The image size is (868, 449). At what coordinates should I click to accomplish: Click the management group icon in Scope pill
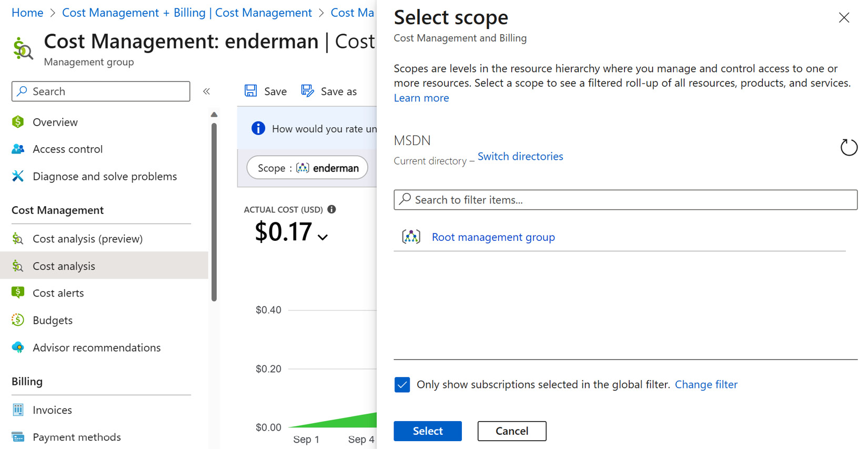pyautogui.click(x=302, y=168)
